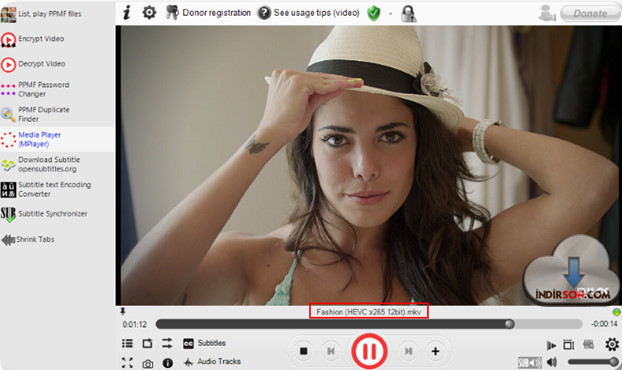Screen dimensions: 622x370
Task: Toggle the repeat loop icon
Action: 147,343
